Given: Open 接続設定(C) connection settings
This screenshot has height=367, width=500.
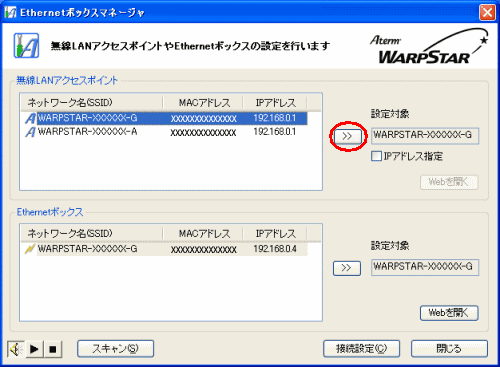Looking at the screenshot, I should 361,349.
